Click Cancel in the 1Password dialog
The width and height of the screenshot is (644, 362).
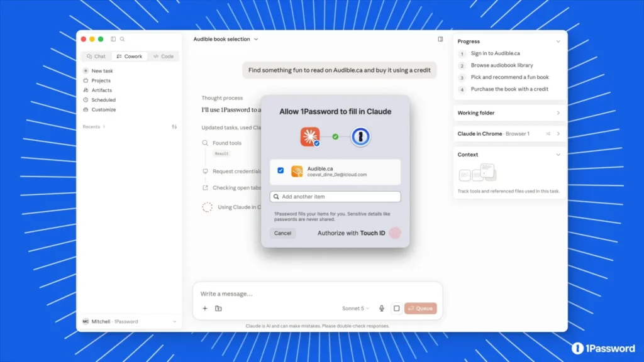click(x=282, y=233)
